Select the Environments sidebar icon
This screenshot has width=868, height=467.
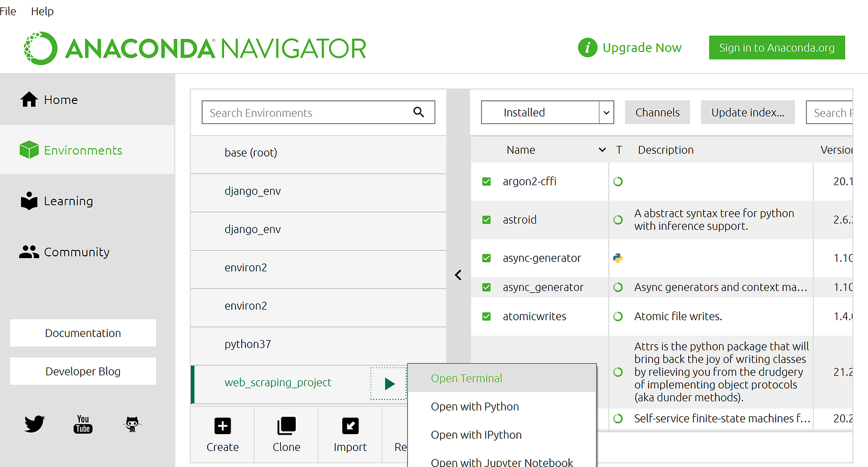[x=29, y=149]
